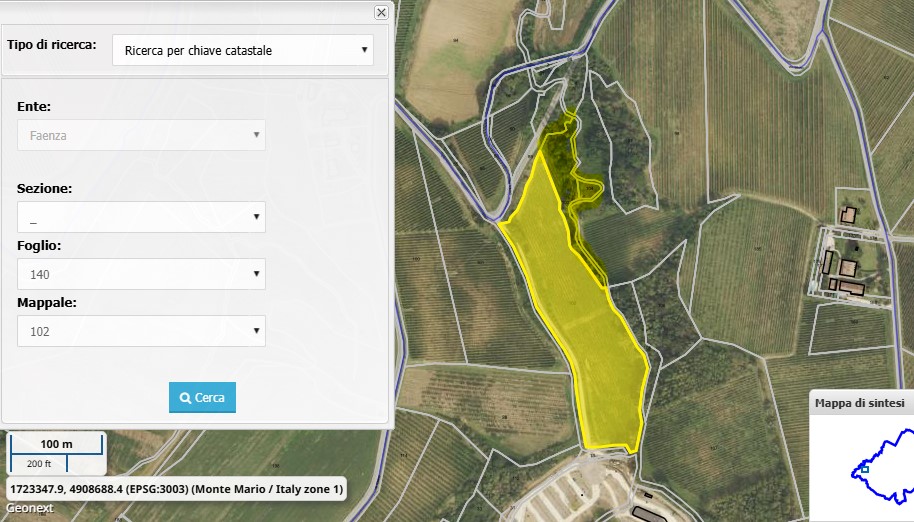
Task: Click the small position marker in overview map
Action: [865, 469]
